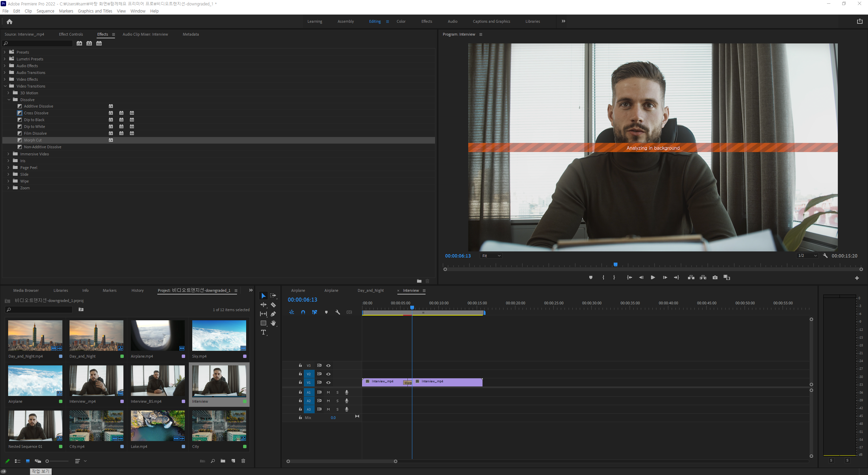Switch to the Color workspace
The height and width of the screenshot is (475, 868).
(401, 21)
